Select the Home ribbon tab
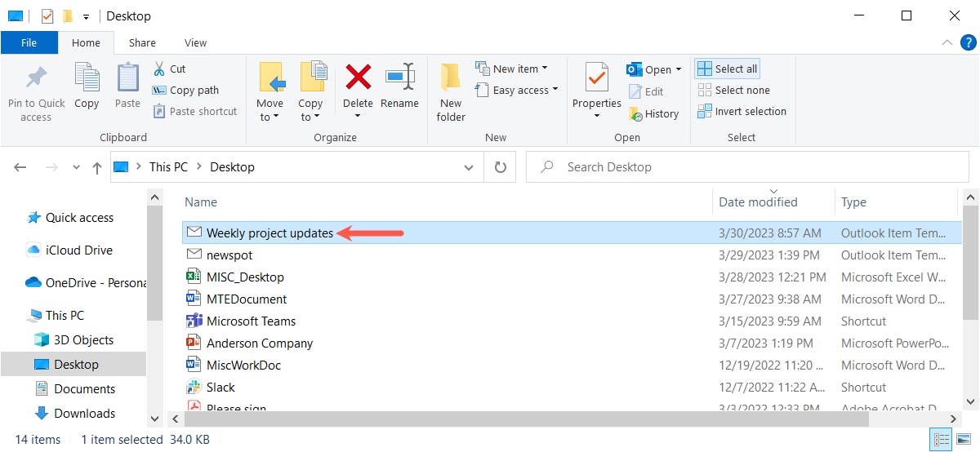The height and width of the screenshot is (452, 980). tap(86, 42)
